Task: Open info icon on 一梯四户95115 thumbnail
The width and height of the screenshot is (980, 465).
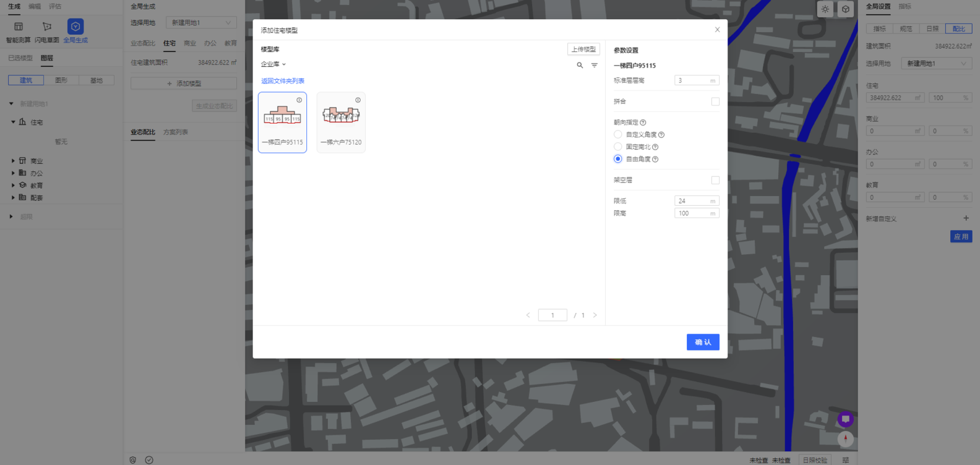Action: [299, 100]
